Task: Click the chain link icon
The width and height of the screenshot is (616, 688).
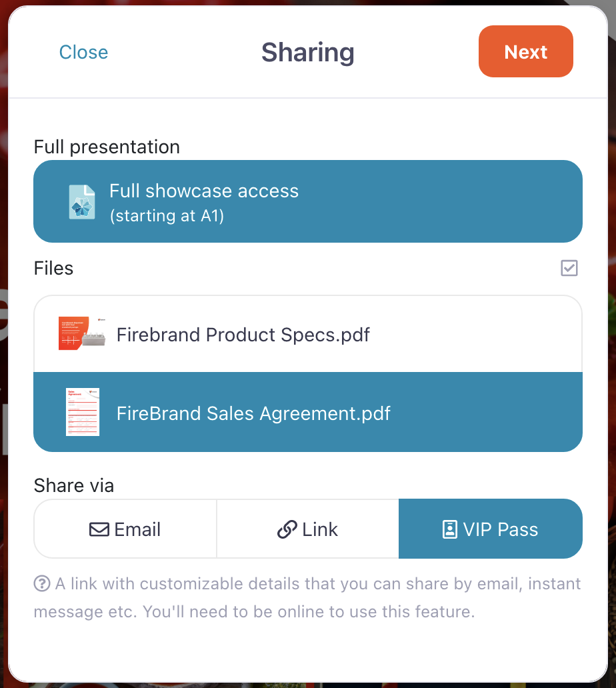Action: pos(287,530)
